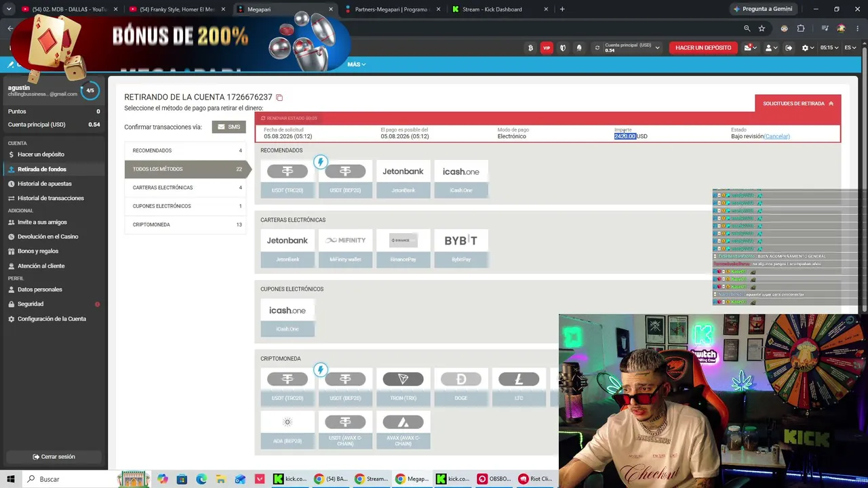Open the OBS taskbar button

pyautogui.click(x=494, y=479)
